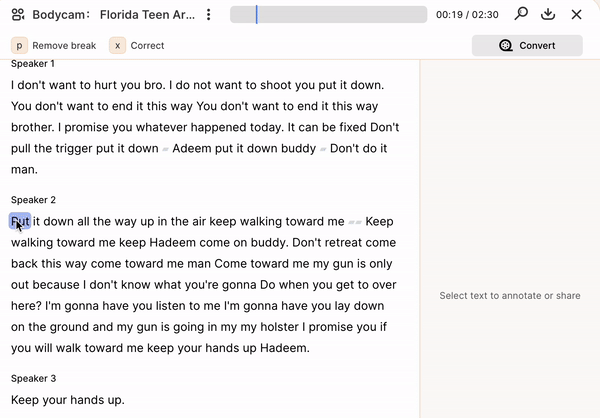Click the title 'Bodycam: Florida Teen Ar...'
This screenshot has width=600, height=418.
[x=114, y=15]
